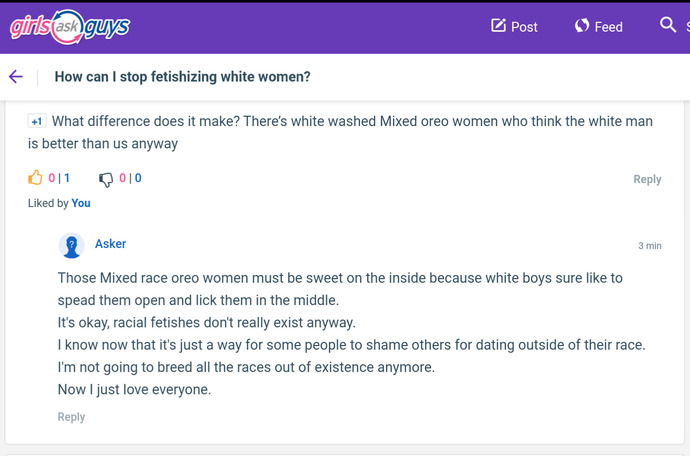The height and width of the screenshot is (456, 690).
Task: Click the 3 min timestamp
Action: tap(650, 246)
